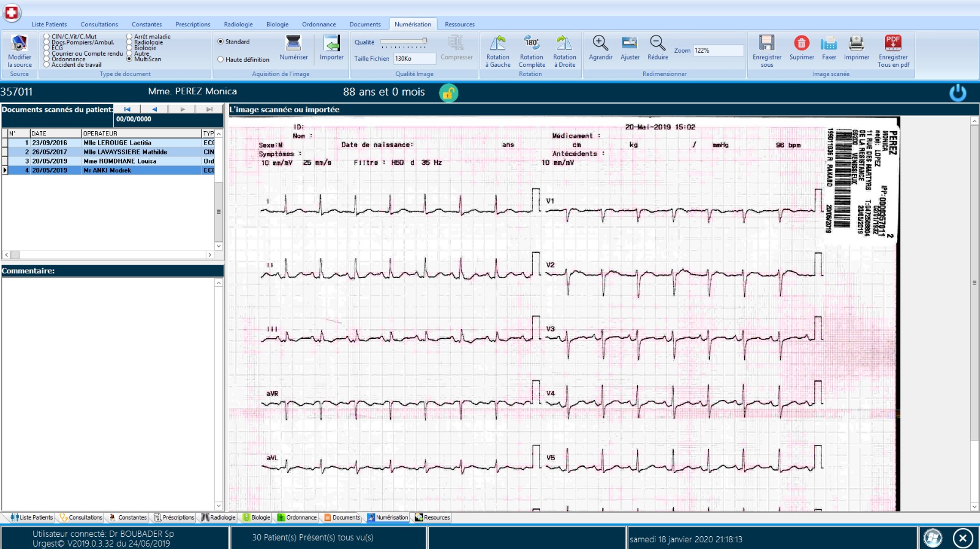Click documents list horizontal scrollbar right arrow

[209, 255]
